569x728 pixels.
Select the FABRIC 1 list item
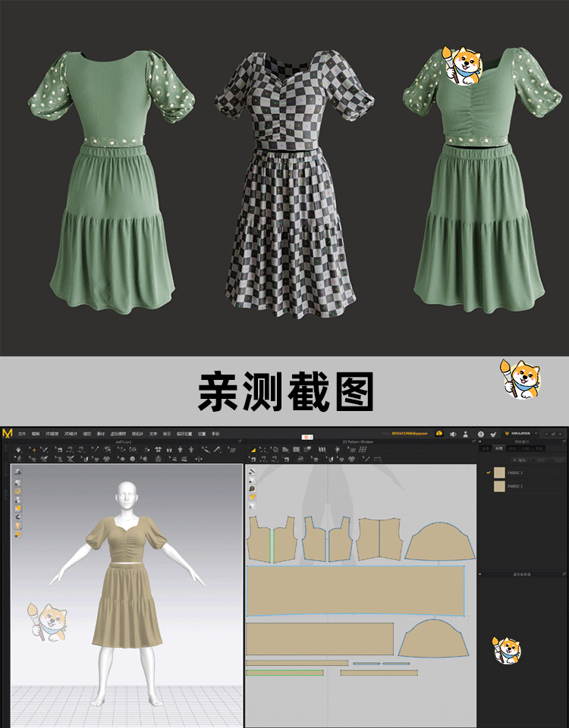(516, 472)
